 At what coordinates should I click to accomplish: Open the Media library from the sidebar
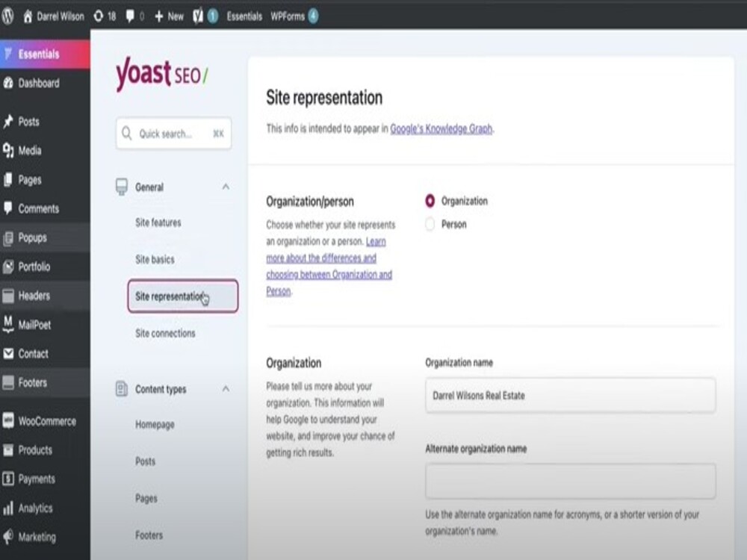[30, 150]
